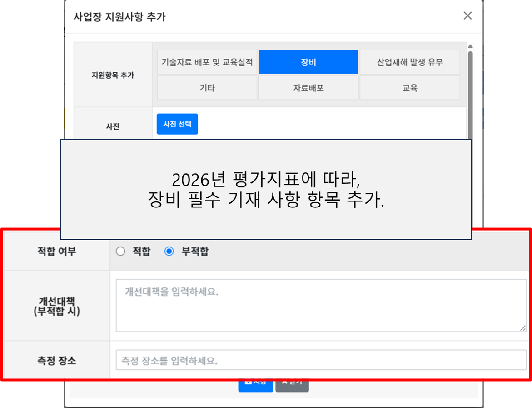This screenshot has height=408, width=532.
Task: Click the 부적합 label text
Action: 195,252
